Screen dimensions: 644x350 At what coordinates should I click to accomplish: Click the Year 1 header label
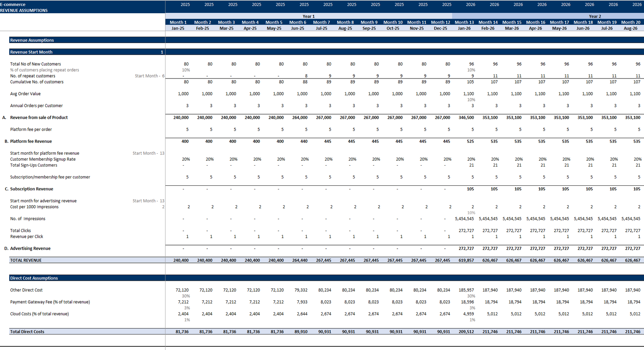click(308, 16)
